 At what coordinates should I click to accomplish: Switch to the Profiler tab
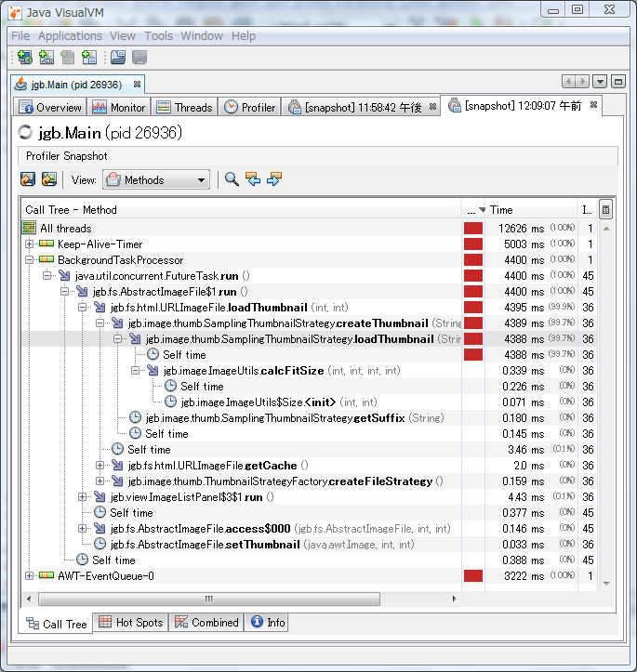(x=250, y=107)
